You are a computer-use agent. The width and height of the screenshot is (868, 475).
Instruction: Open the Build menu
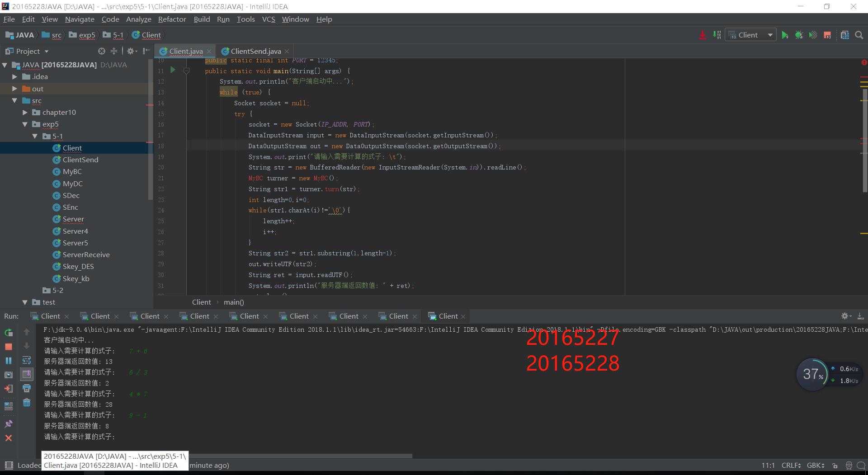point(202,19)
